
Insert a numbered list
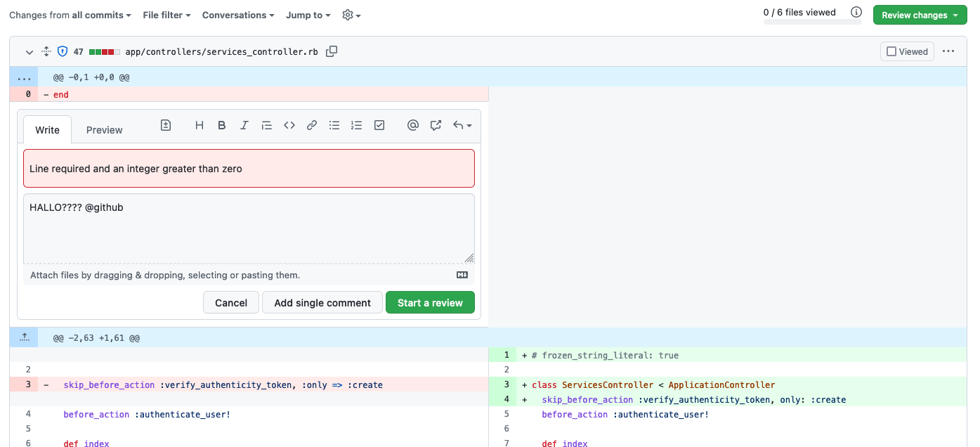click(x=356, y=124)
